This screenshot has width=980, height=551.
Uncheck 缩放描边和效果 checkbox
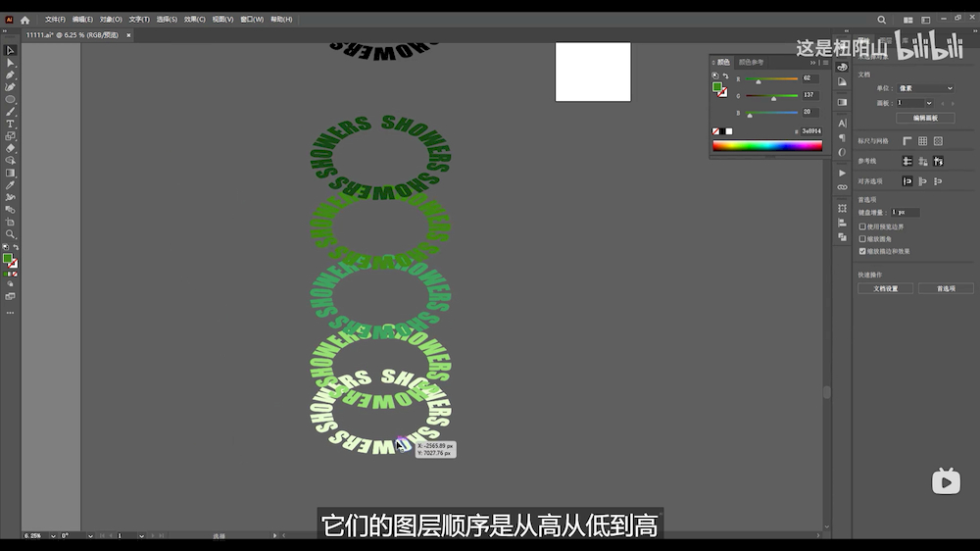862,251
